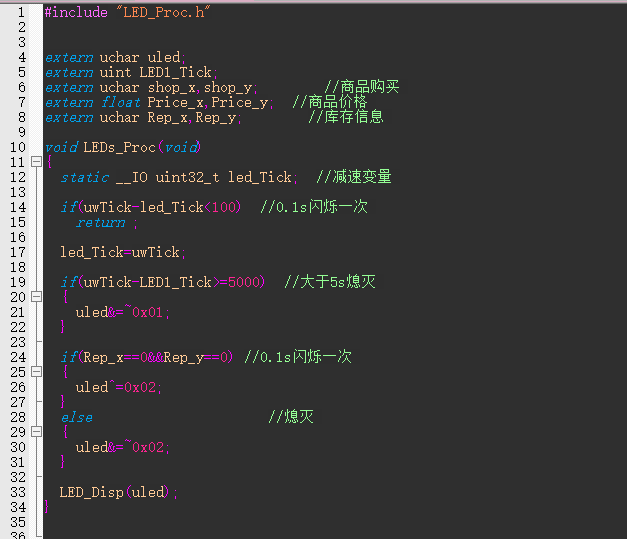Collapse the fold marker on line 25
Viewport: 627px width, 539px height.
click(x=36, y=372)
